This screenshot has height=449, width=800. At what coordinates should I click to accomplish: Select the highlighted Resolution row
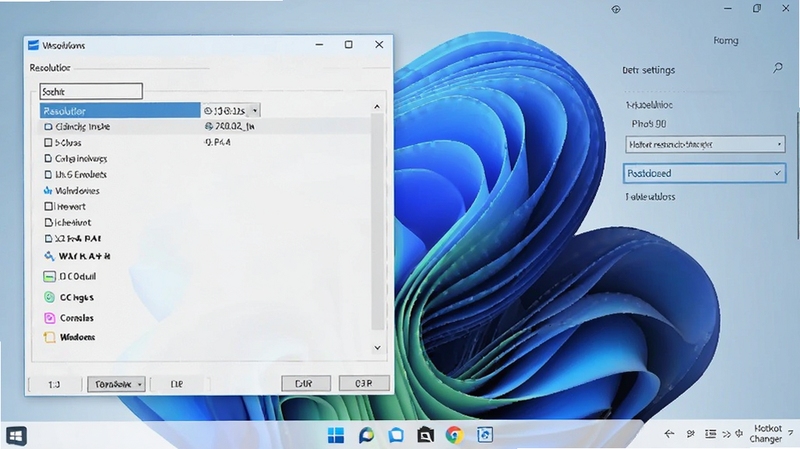120,111
